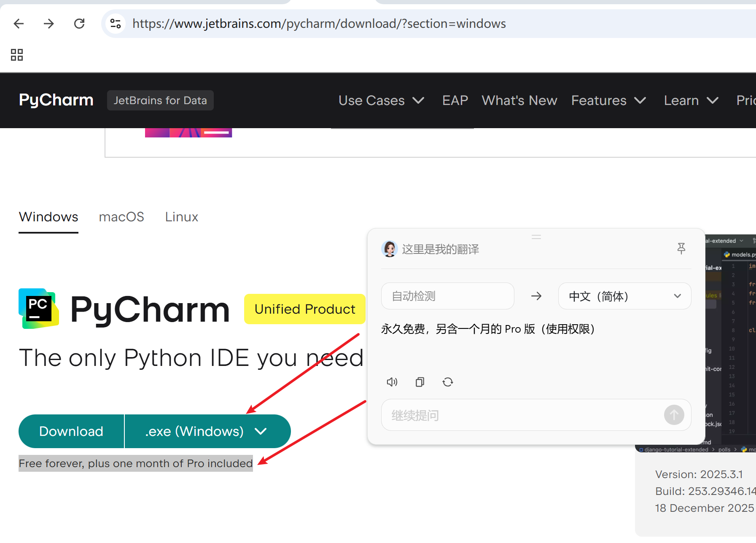
Task: Pin the translation popup window
Action: (x=681, y=249)
